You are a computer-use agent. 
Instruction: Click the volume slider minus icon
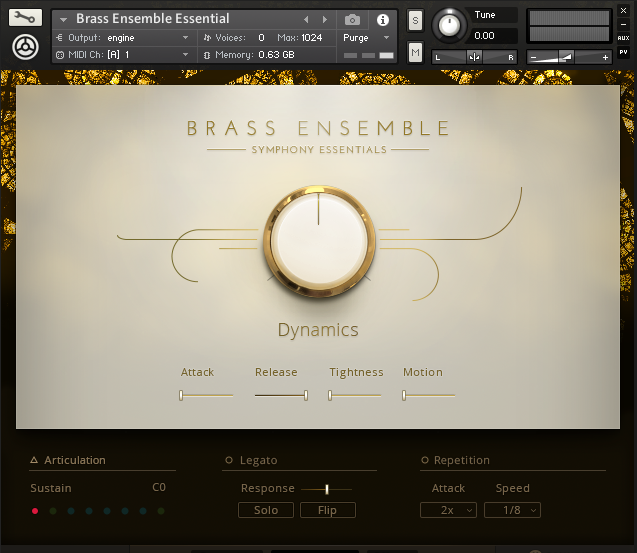(x=533, y=58)
